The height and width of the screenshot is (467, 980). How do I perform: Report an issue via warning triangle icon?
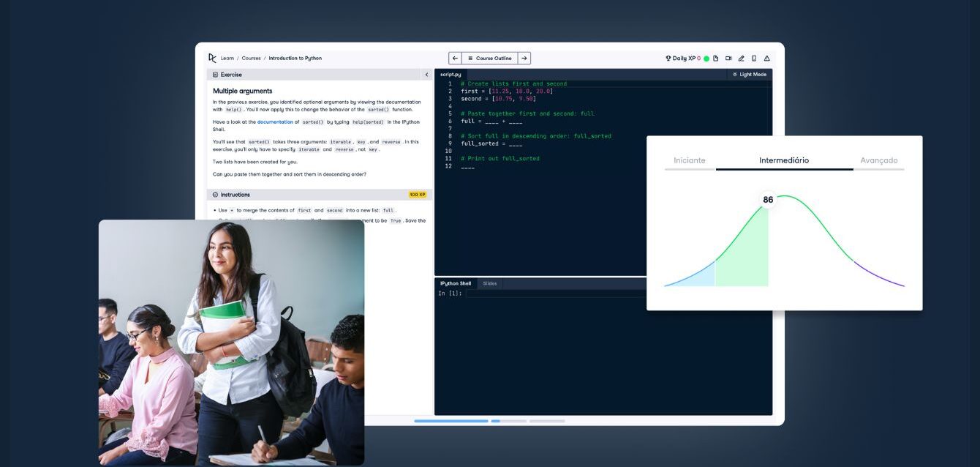click(x=766, y=59)
